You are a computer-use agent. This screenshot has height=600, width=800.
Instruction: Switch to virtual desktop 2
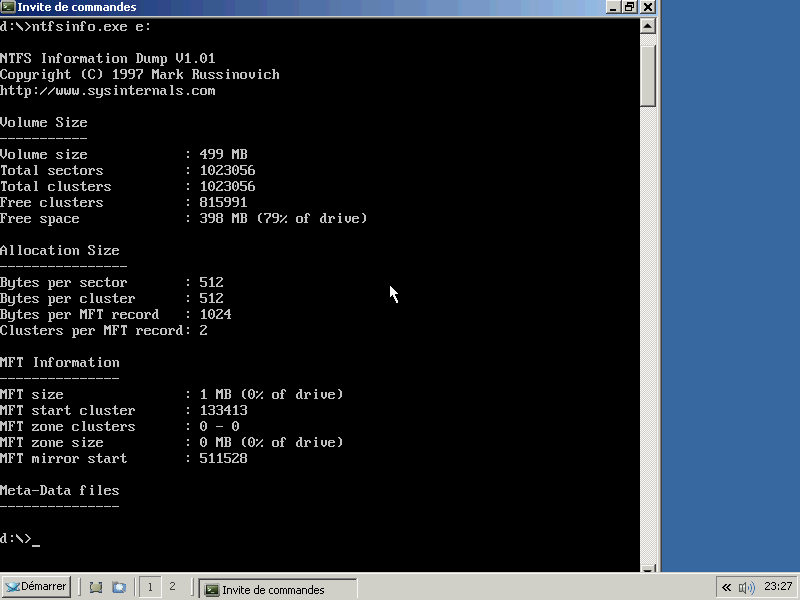(172, 587)
